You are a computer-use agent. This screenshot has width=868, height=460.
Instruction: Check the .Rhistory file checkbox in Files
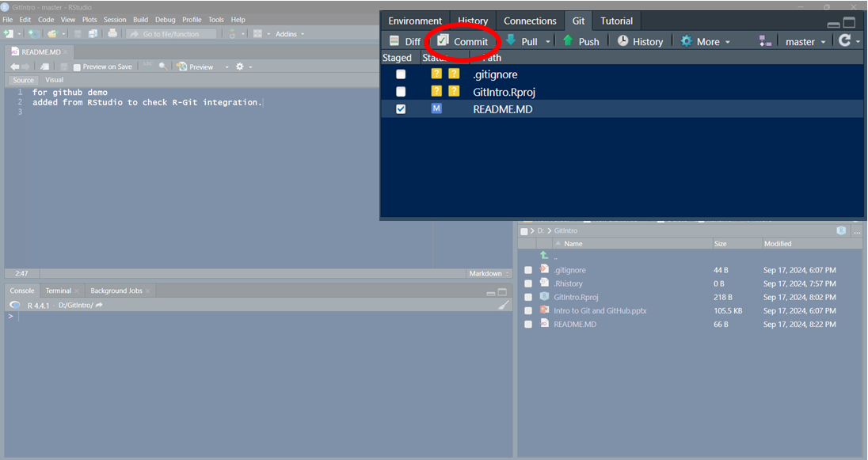coord(528,283)
